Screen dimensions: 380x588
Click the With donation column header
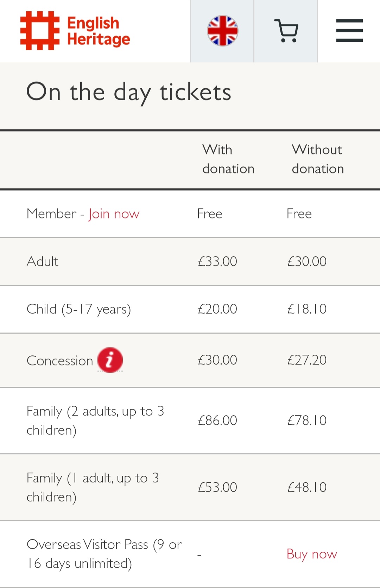point(228,159)
